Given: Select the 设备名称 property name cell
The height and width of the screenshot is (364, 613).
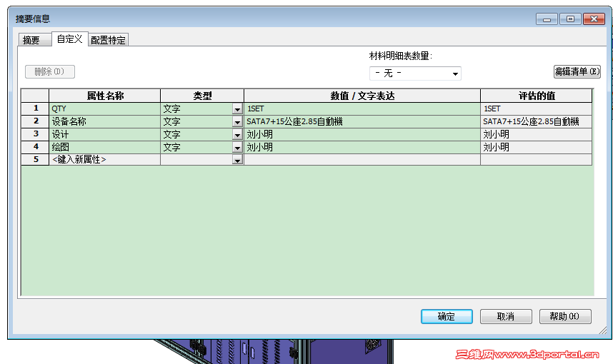Looking at the screenshot, I should point(105,122).
